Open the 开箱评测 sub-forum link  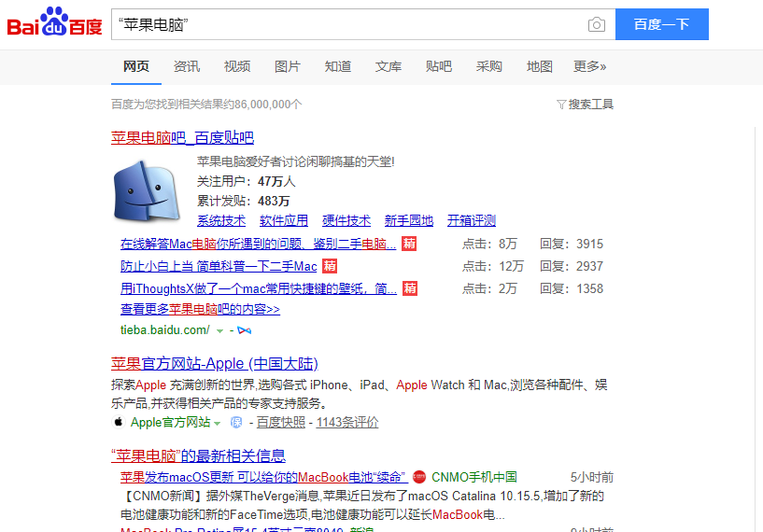tap(472, 221)
